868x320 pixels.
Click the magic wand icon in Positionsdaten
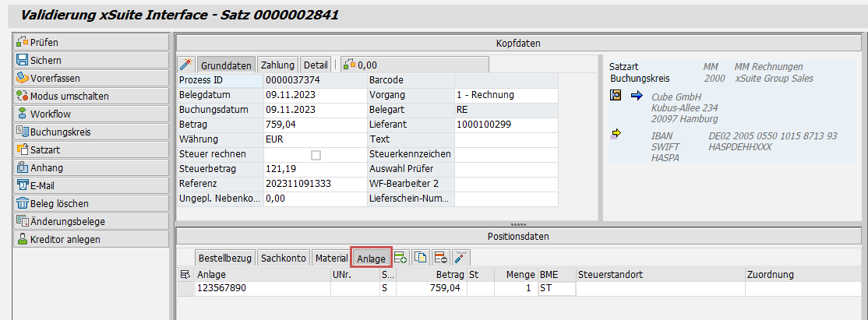point(460,257)
